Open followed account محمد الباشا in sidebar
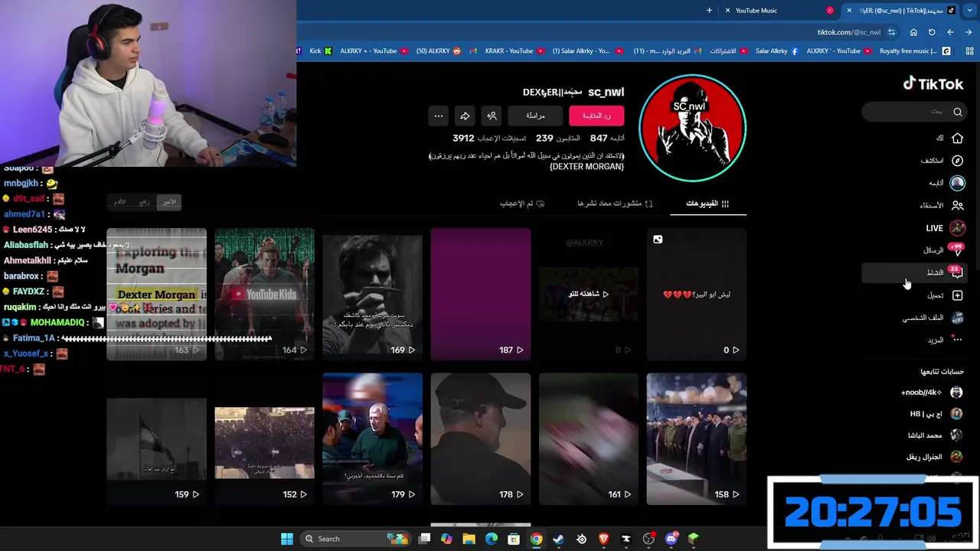 pyautogui.click(x=935, y=435)
